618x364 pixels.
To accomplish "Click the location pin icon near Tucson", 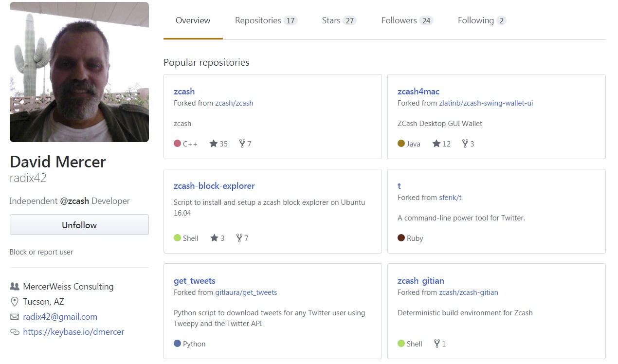I will click(15, 302).
